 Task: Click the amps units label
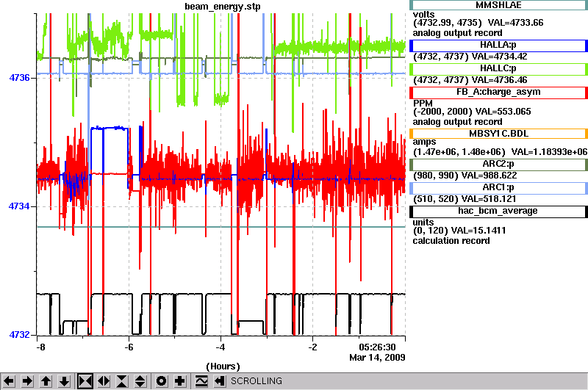[x=424, y=142]
